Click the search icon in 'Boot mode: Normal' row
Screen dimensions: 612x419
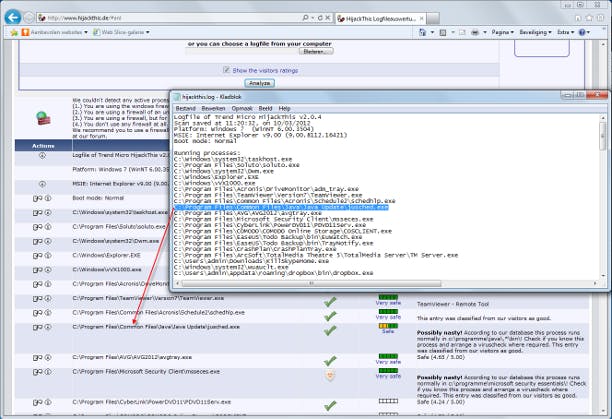pos(37,198)
